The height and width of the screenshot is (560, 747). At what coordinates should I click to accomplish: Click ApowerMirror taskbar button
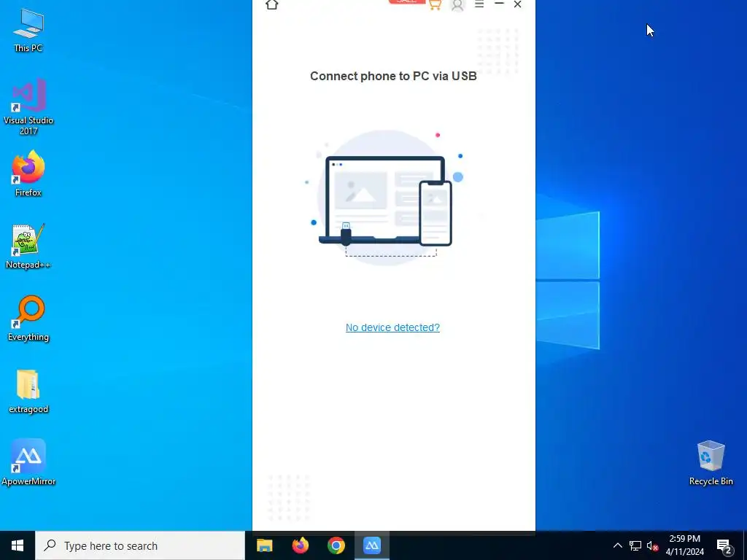[x=371, y=545]
